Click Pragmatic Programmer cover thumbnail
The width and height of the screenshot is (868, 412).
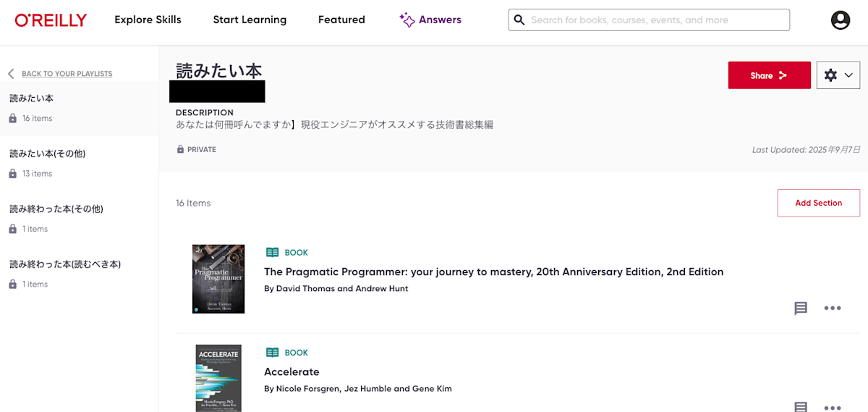(218, 279)
